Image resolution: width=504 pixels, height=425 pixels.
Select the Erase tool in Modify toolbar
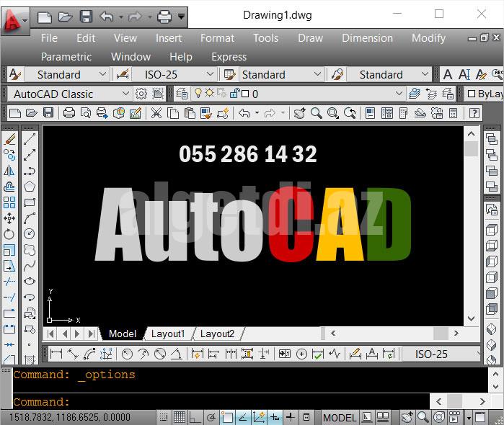[x=9, y=140]
